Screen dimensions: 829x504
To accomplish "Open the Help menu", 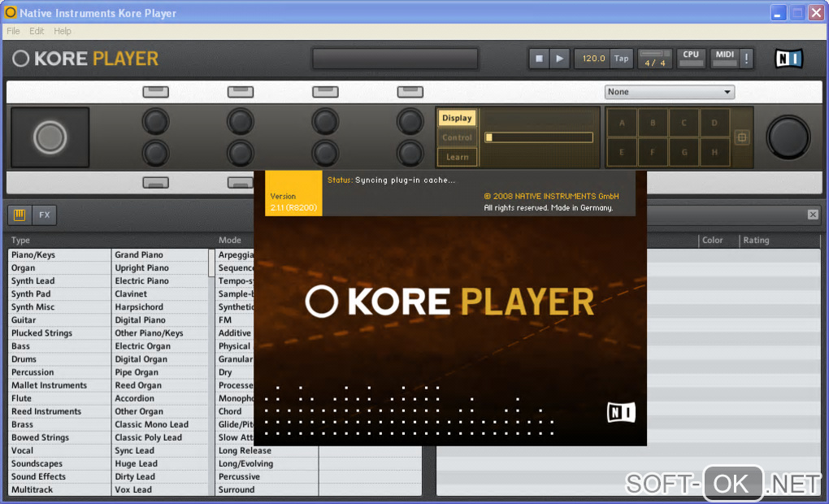I will point(63,31).
